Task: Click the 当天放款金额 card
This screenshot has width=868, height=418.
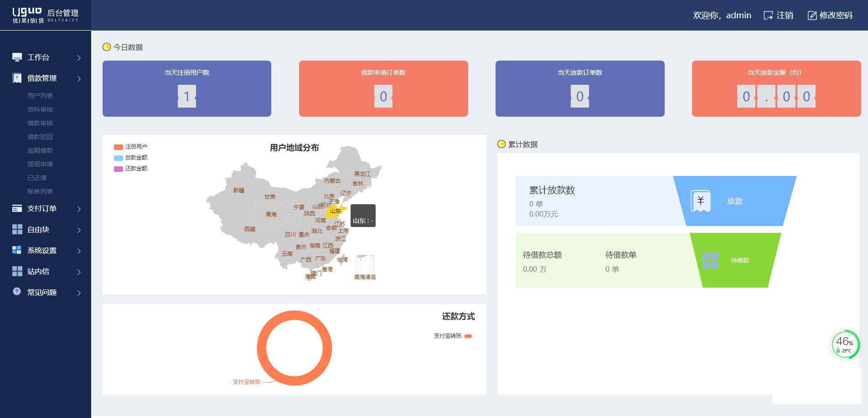Action: 776,88
